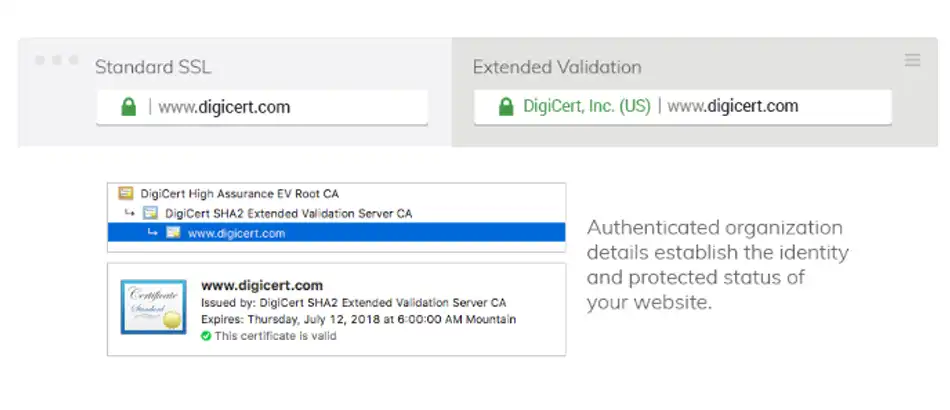Click the Standard SSL heading

(x=153, y=67)
